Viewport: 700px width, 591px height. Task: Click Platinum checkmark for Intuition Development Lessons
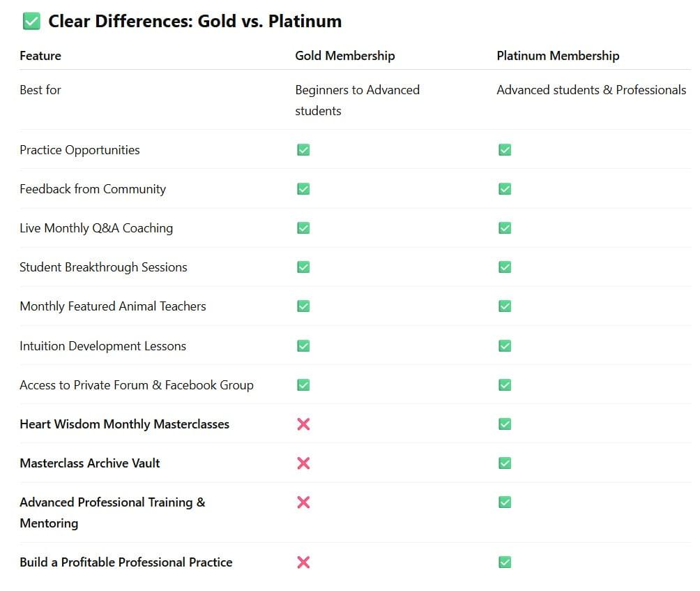[505, 346]
